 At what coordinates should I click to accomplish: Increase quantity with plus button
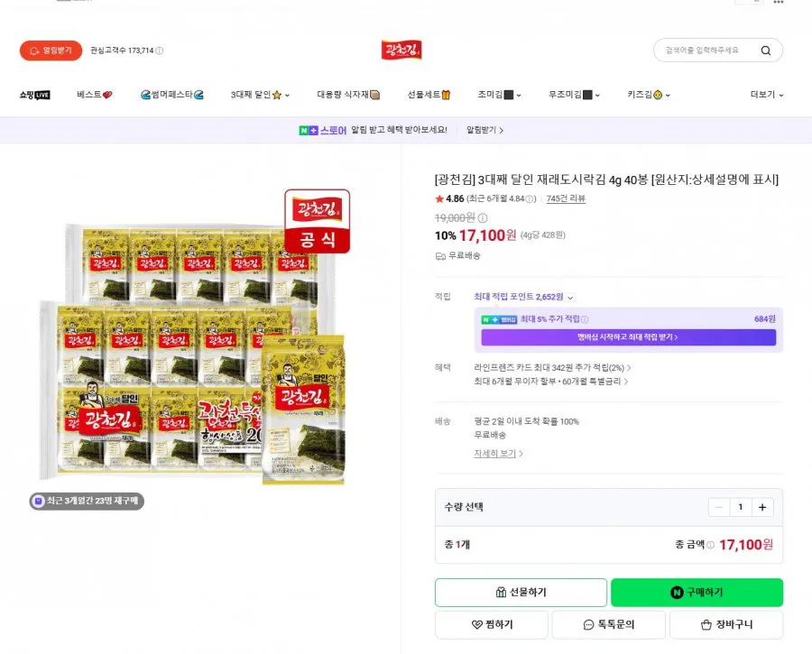click(x=762, y=508)
